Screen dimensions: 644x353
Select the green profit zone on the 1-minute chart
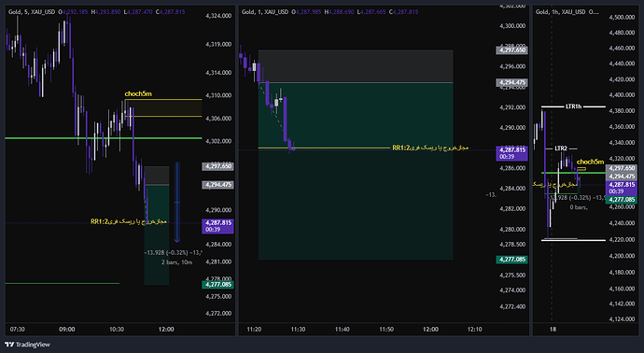[356, 171]
